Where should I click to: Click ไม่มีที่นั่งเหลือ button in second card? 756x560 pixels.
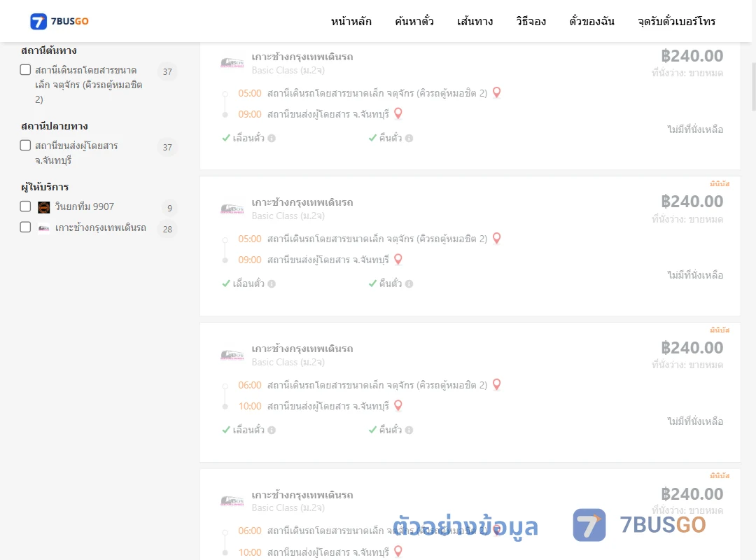[695, 275]
